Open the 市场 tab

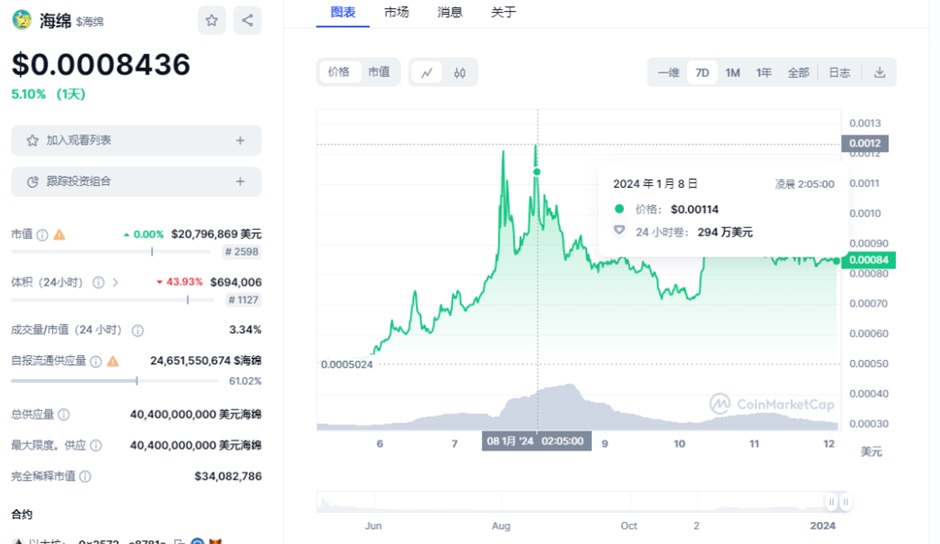point(396,13)
